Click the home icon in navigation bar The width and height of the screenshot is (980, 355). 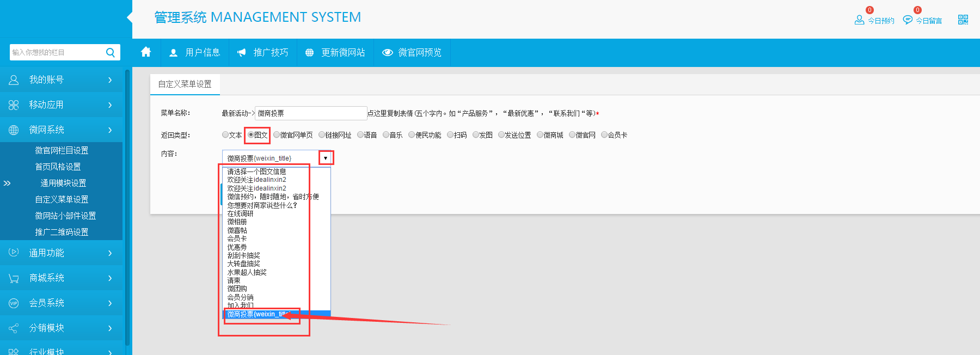[146, 52]
